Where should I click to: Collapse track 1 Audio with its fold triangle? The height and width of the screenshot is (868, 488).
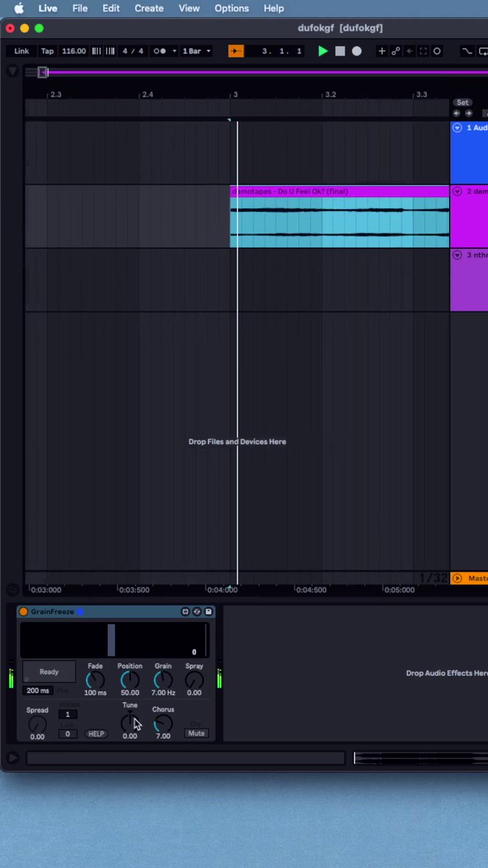tap(457, 127)
